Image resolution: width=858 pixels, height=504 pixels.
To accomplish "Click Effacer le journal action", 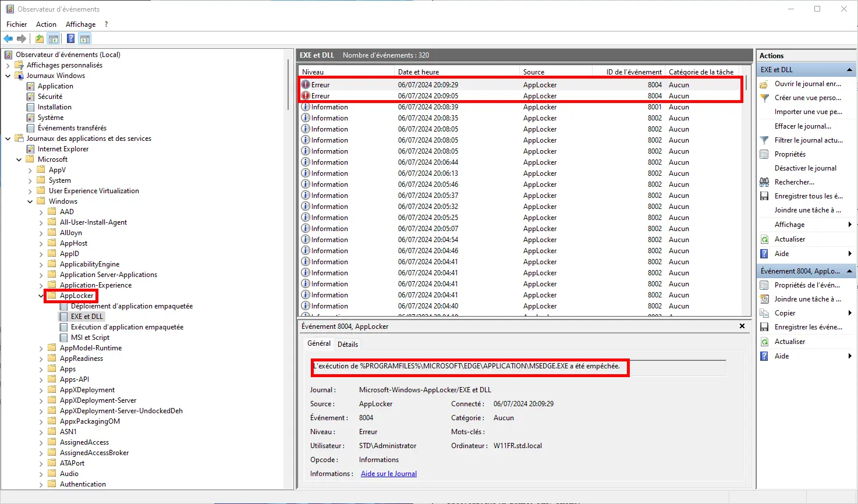I will pos(803,126).
